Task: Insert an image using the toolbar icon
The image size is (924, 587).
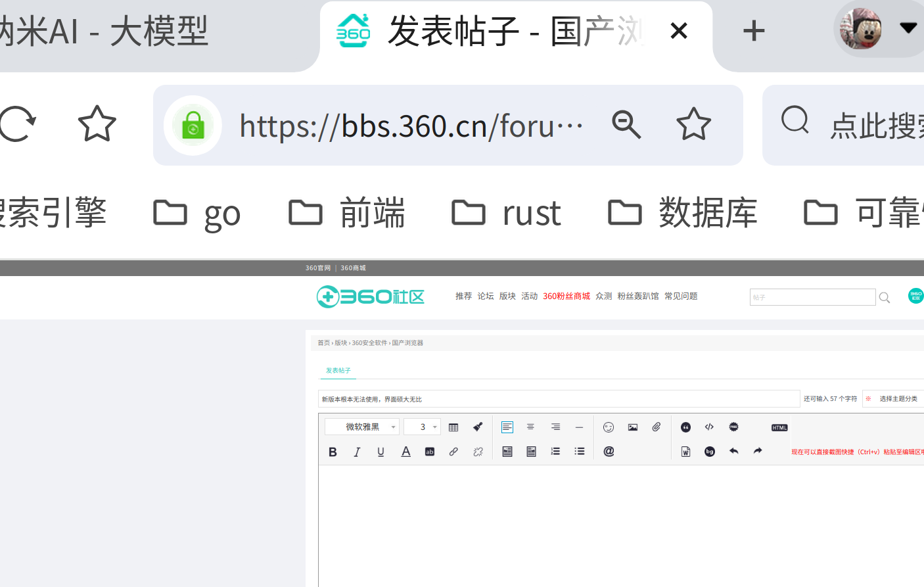Action: (632, 427)
